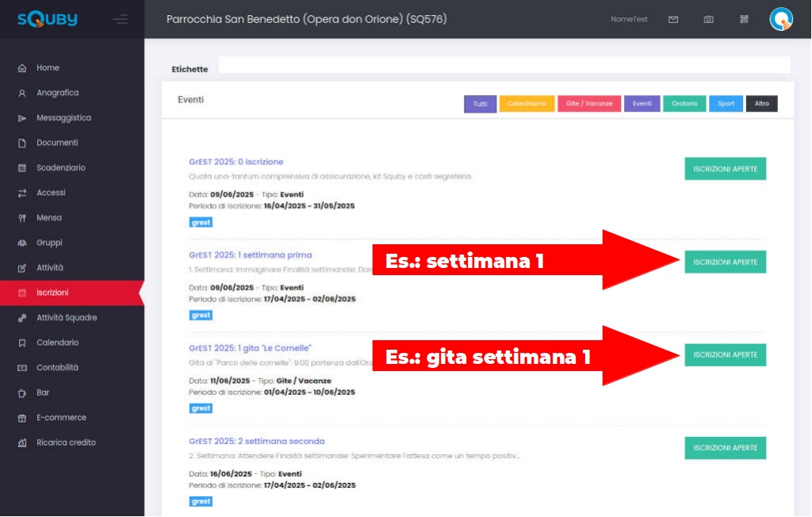
Task: Select the purple Eventi filter button
Action: [642, 104]
